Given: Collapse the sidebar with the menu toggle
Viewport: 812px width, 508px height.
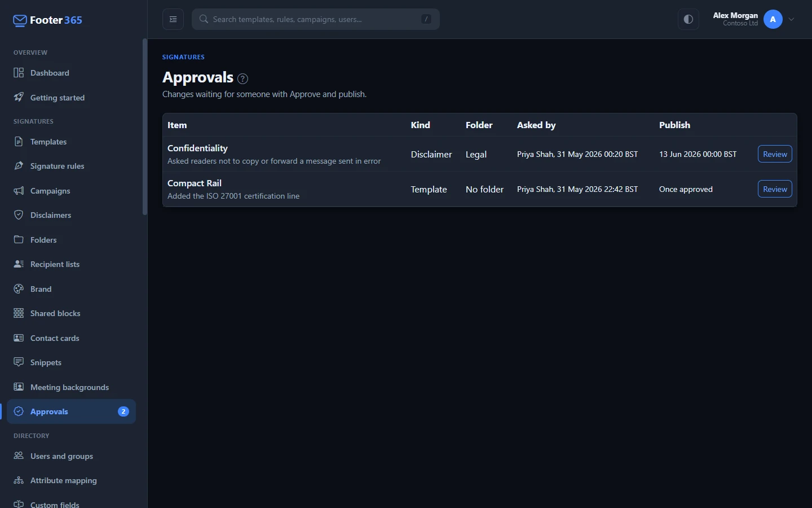Looking at the screenshot, I should click(173, 19).
